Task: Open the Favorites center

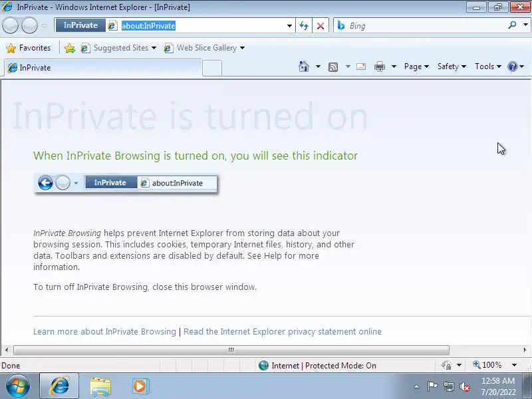Action: coord(29,48)
